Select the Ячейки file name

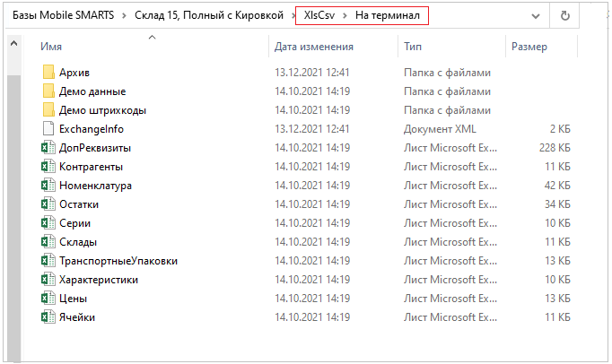[77, 317]
